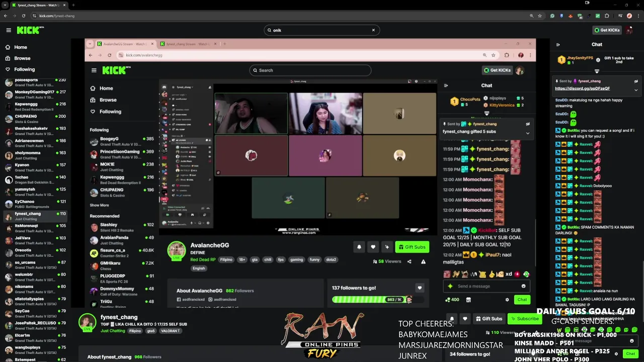Open Kepwenggg channel in outer sidebar
The height and width of the screenshot is (362, 644).
point(34,107)
